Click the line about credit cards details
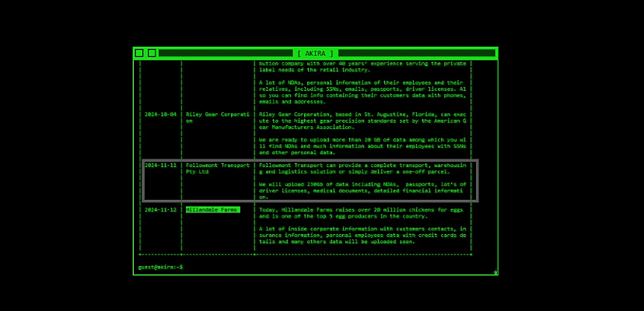 (362, 235)
